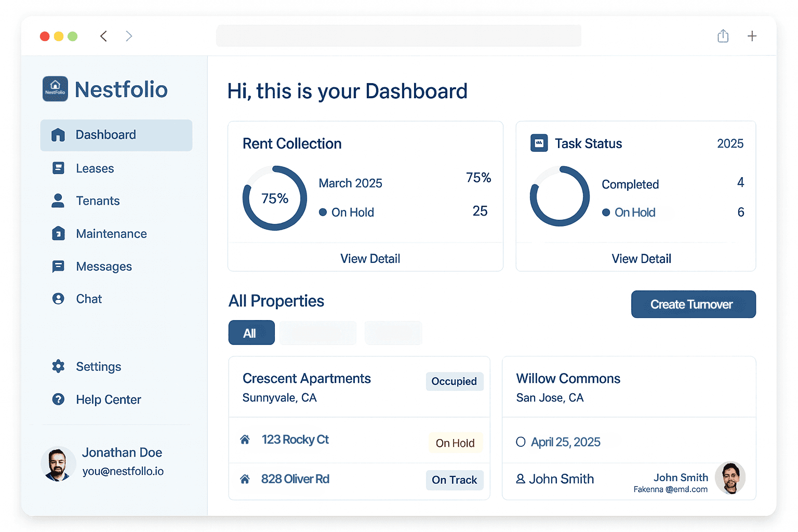Open the Crescent Apartments property card
Screen dimensions: 798x532
coord(307,378)
